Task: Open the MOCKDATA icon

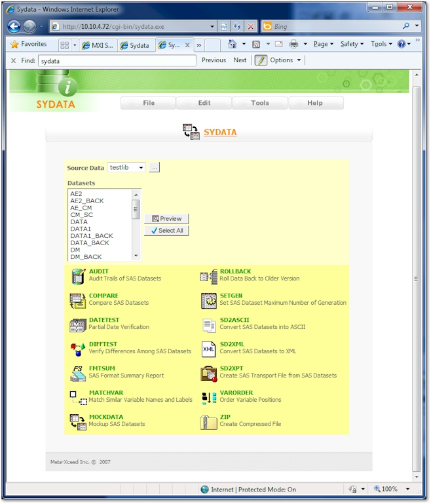Action: pos(78,422)
